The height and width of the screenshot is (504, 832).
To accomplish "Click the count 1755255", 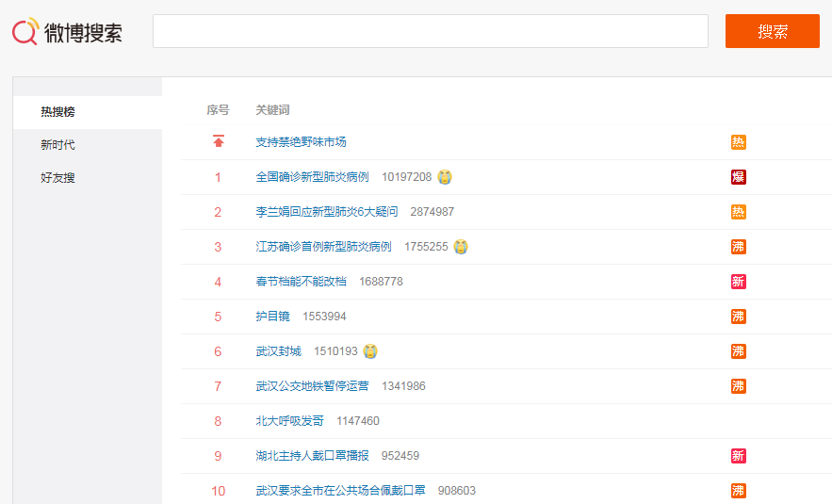I will pos(426,247).
